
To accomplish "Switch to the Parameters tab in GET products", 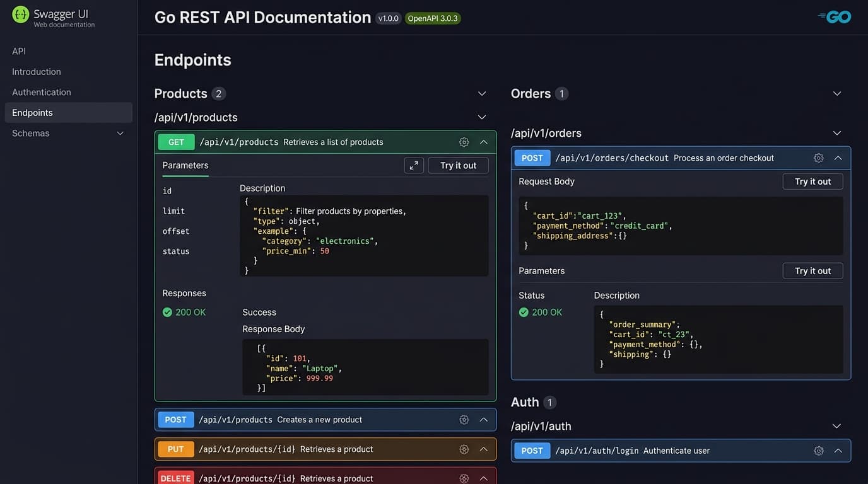I will (185, 165).
